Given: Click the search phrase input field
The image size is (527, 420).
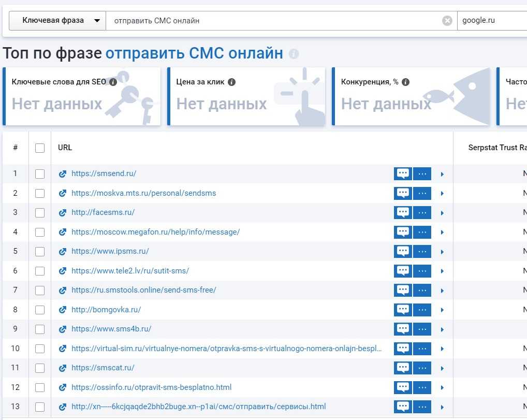Looking at the screenshot, I should pyautogui.click(x=274, y=21).
